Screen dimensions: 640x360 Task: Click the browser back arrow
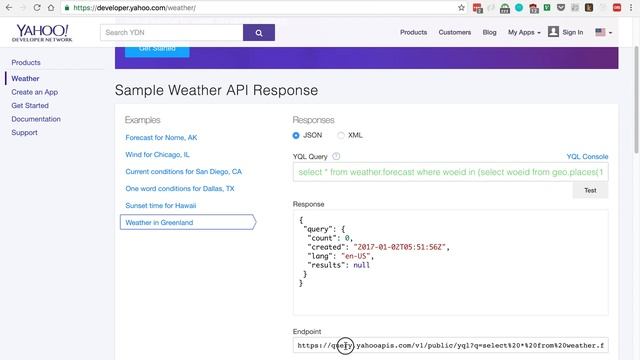[9, 8]
